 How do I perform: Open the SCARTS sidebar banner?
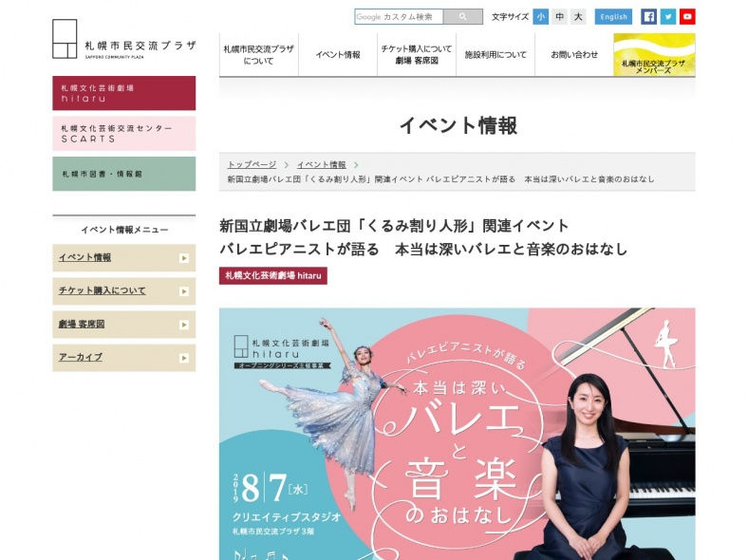(124, 134)
